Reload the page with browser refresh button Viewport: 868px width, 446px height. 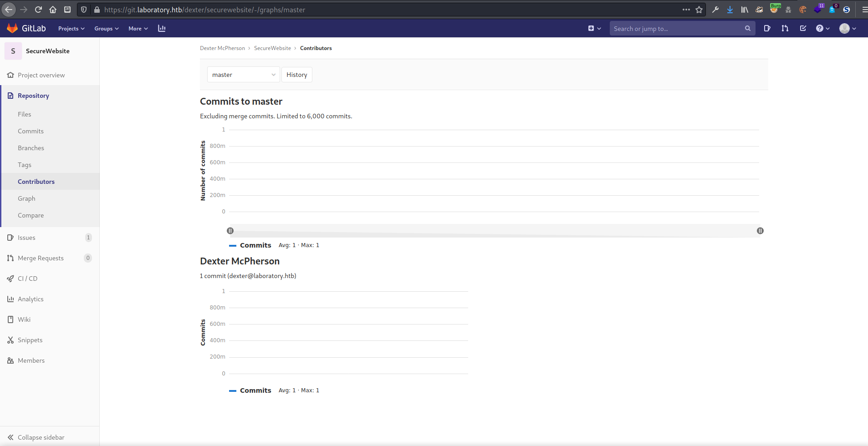(38, 10)
